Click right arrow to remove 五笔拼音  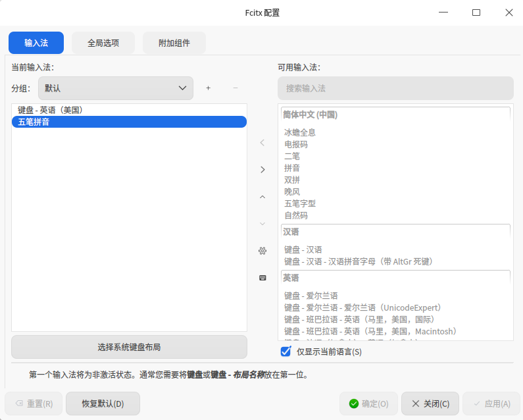[262, 170]
